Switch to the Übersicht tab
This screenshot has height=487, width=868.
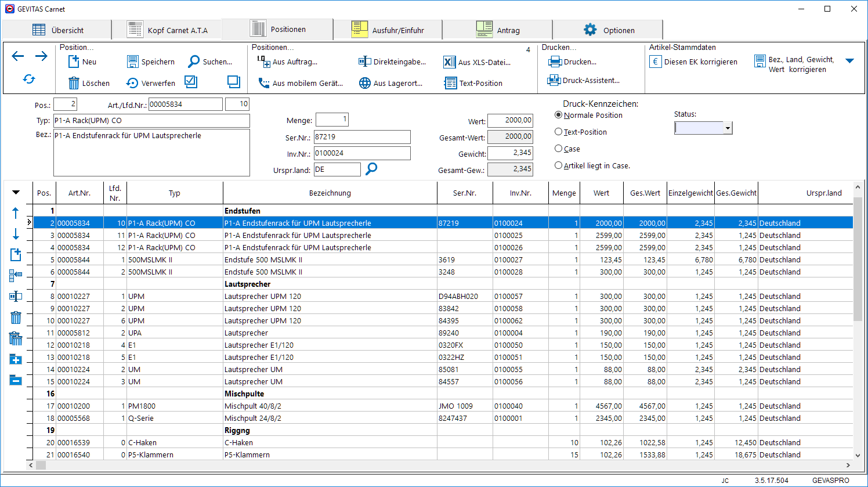pyautogui.click(x=57, y=30)
